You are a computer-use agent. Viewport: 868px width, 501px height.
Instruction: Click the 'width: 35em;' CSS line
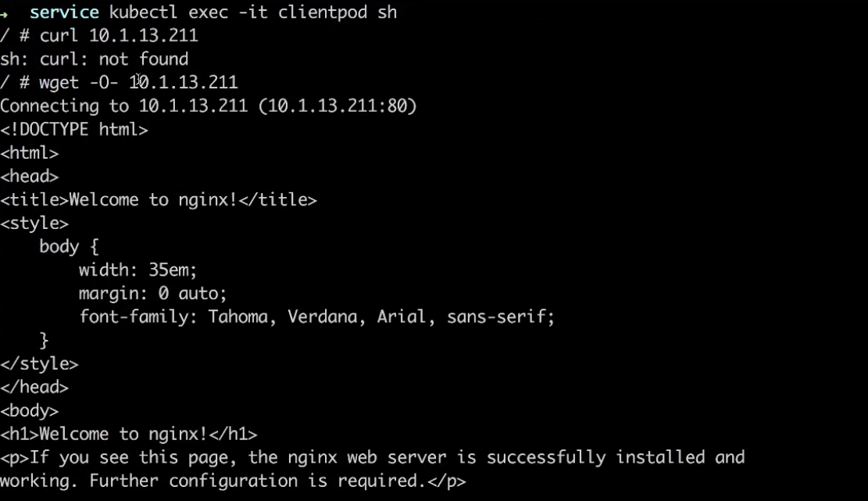[x=138, y=270]
